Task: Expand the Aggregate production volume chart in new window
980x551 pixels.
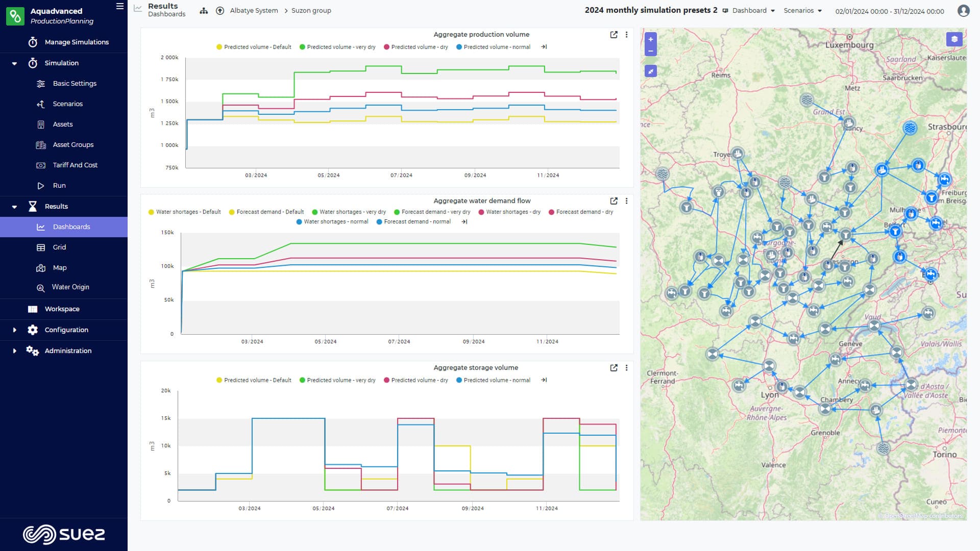Action: (x=614, y=35)
